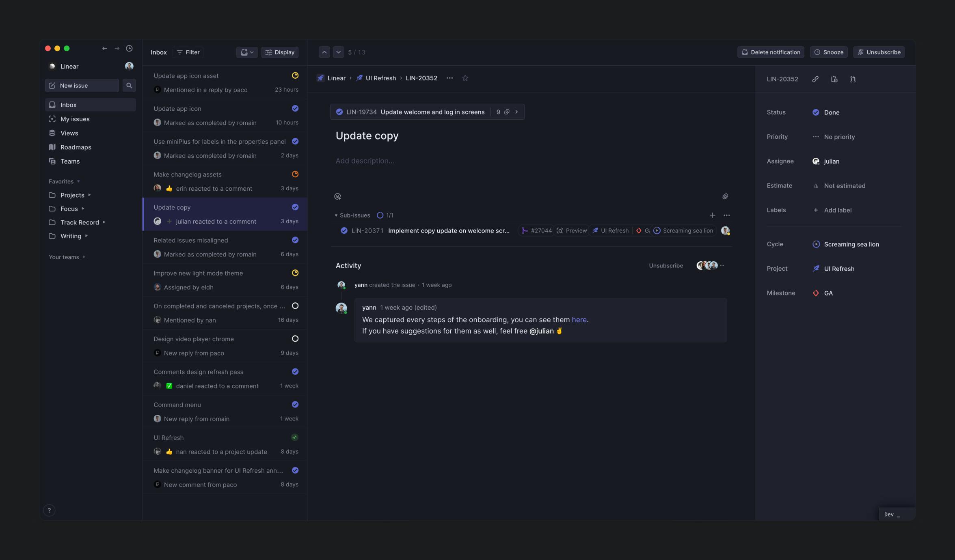The width and height of the screenshot is (955, 560).
Task: Open sub-issues three-dot options menu
Action: tap(727, 215)
